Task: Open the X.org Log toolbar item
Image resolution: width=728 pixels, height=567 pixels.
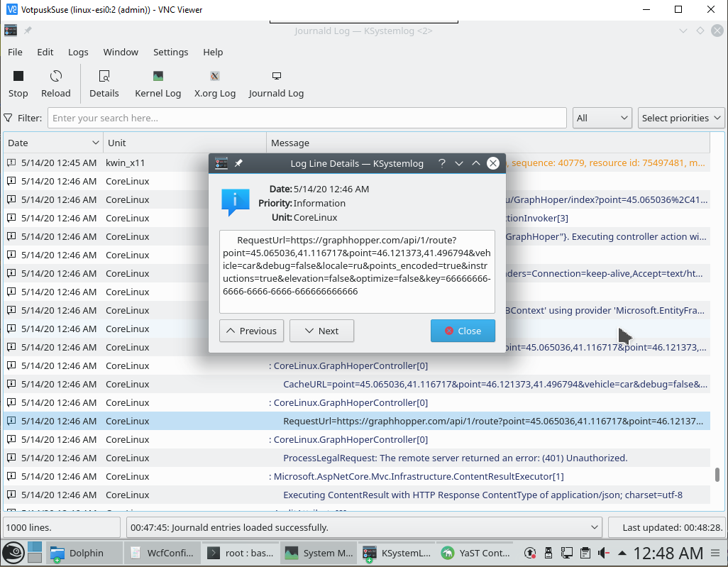Action: [x=214, y=84]
